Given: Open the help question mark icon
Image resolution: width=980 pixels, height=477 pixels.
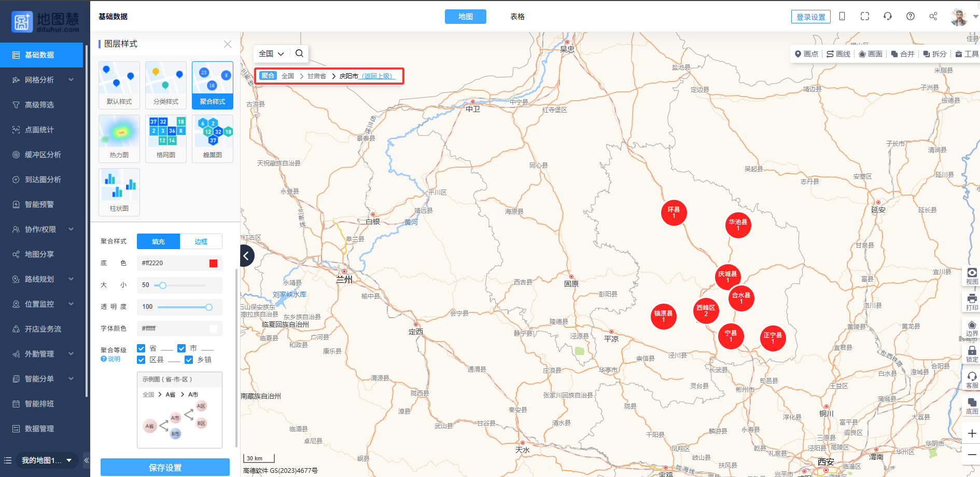Looking at the screenshot, I should click(x=910, y=17).
